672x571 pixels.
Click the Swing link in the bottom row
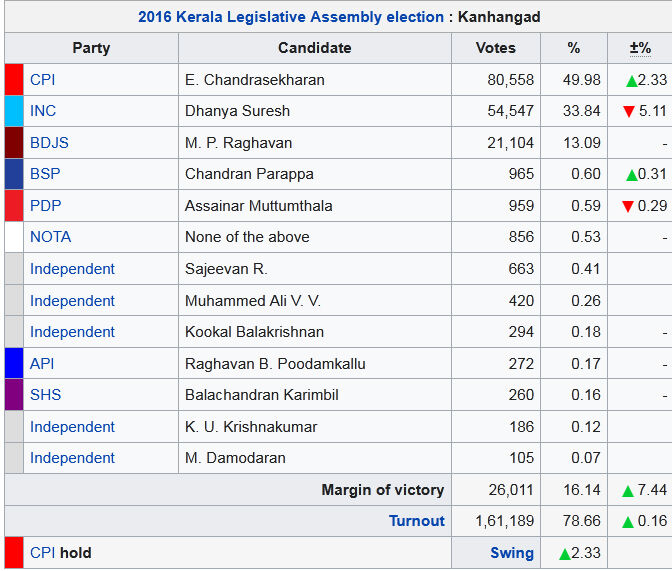(511, 553)
